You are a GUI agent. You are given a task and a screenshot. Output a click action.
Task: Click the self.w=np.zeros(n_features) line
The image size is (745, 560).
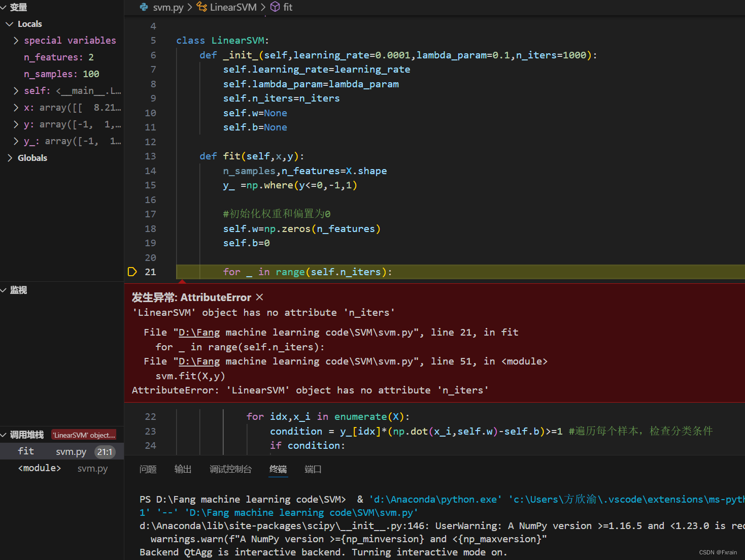(x=302, y=229)
